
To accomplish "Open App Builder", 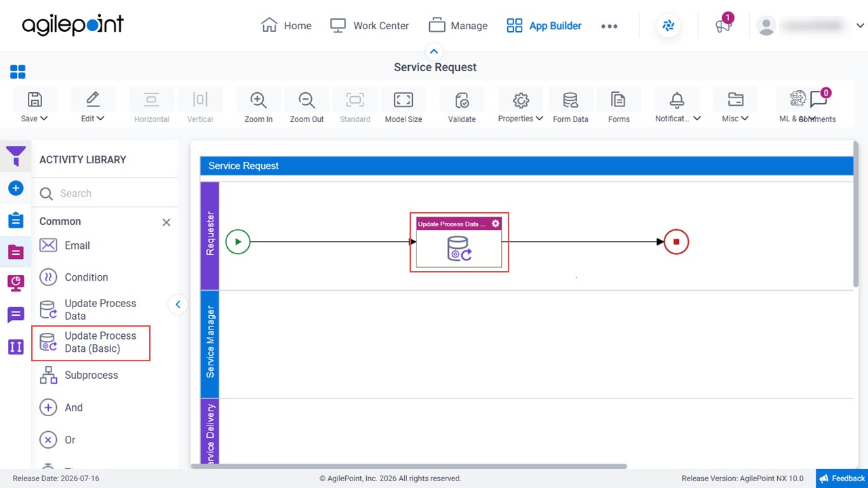I will (x=545, y=26).
